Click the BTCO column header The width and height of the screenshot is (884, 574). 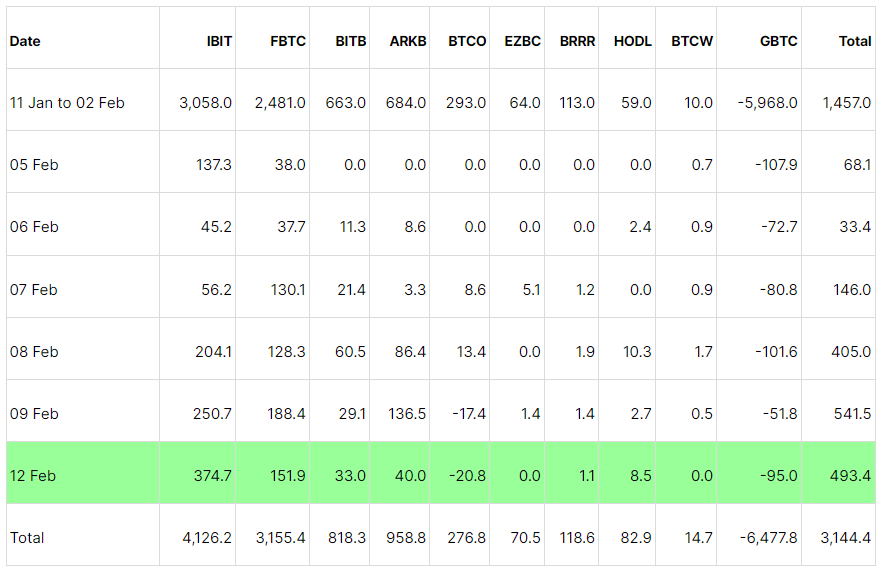[467, 41]
